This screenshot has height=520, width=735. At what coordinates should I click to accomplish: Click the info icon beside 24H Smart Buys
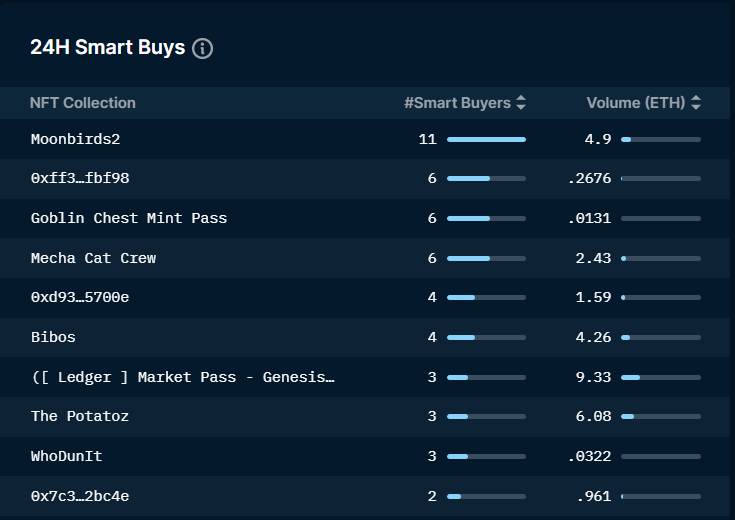(x=202, y=48)
